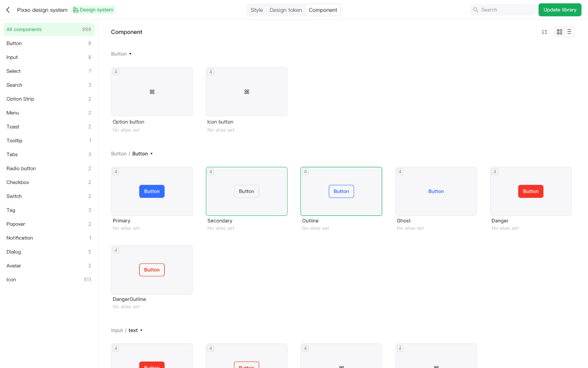Open the Button / Button group dropdown
Viewport: 588px width, 368px height.
pyautogui.click(x=151, y=154)
